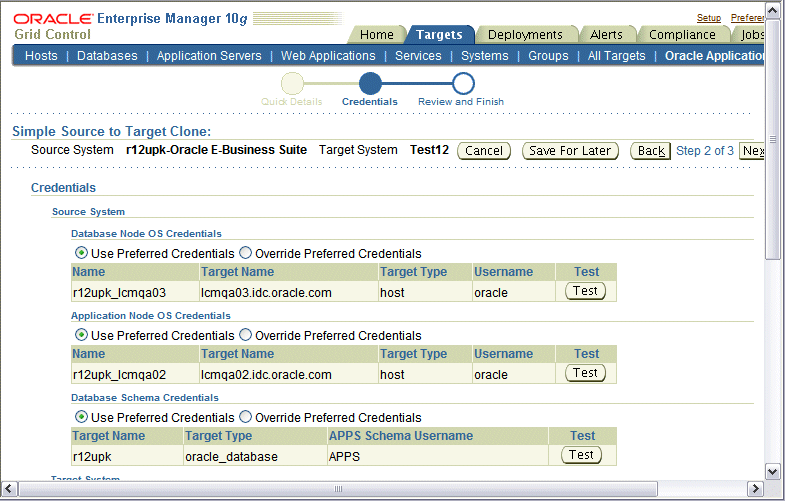Click the r12upk-Oracle E-Business Suite source name
Screen dimensions: 785x501
click(216, 150)
